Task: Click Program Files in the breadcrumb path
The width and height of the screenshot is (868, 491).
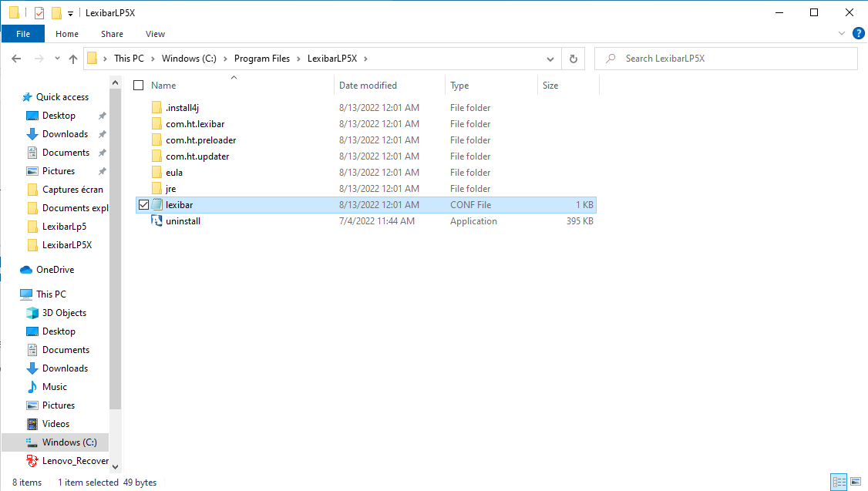Action: click(x=262, y=59)
